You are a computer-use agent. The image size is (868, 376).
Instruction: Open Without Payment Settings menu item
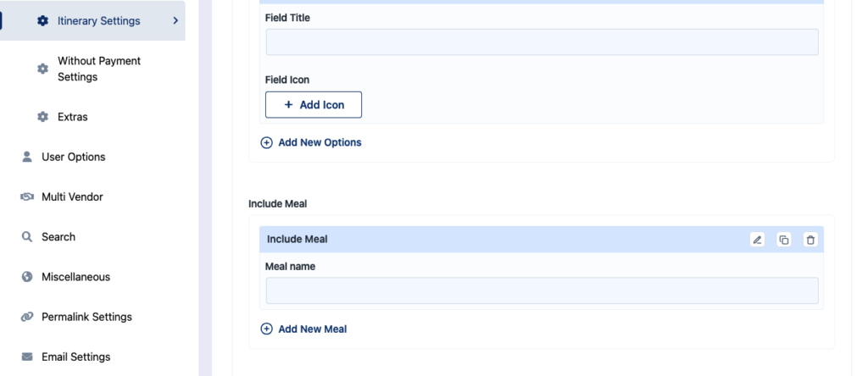click(x=98, y=69)
